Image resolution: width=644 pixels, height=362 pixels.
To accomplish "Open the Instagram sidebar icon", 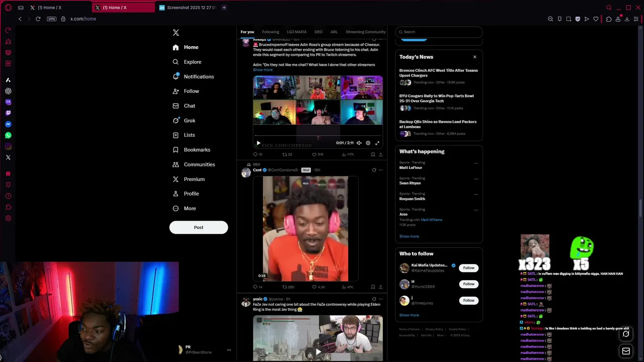I will click(x=8, y=146).
